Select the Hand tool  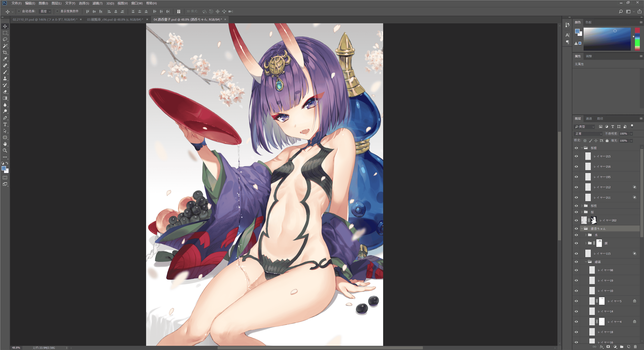coord(5,144)
